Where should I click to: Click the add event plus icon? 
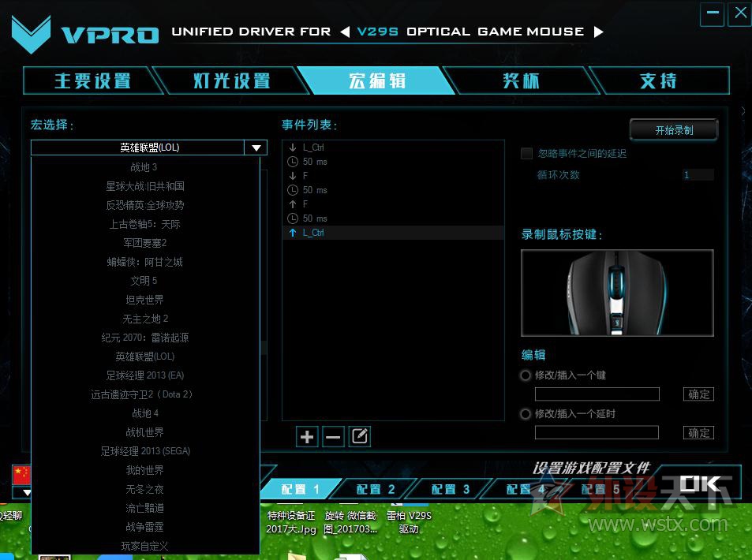(x=307, y=437)
